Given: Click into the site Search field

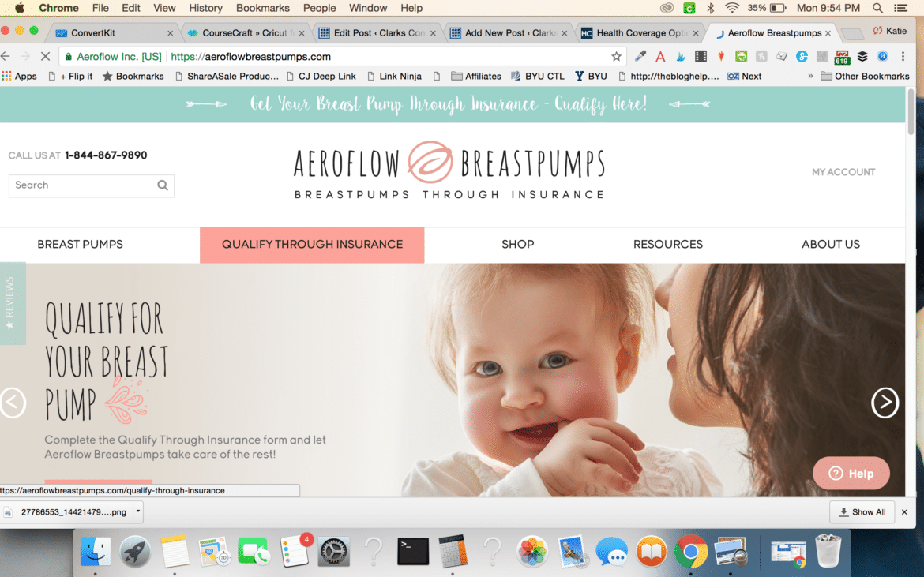Looking at the screenshot, I should [82, 185].
